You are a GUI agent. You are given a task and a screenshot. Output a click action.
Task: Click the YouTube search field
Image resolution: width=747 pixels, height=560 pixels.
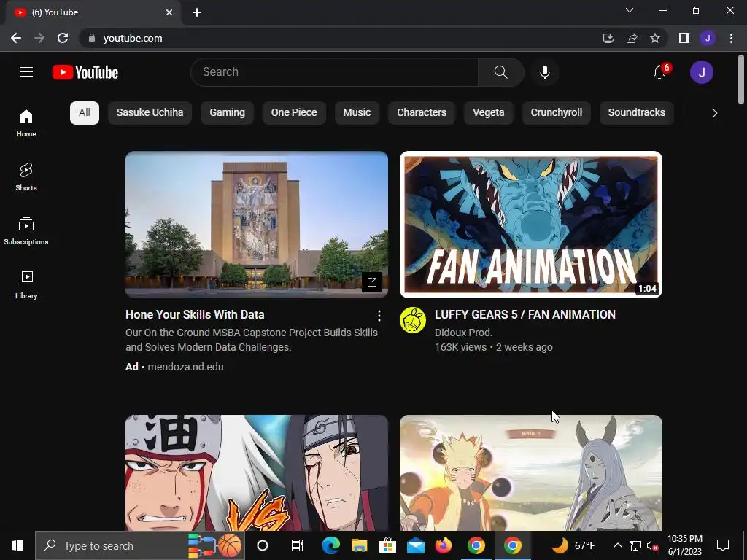[334, 72]
